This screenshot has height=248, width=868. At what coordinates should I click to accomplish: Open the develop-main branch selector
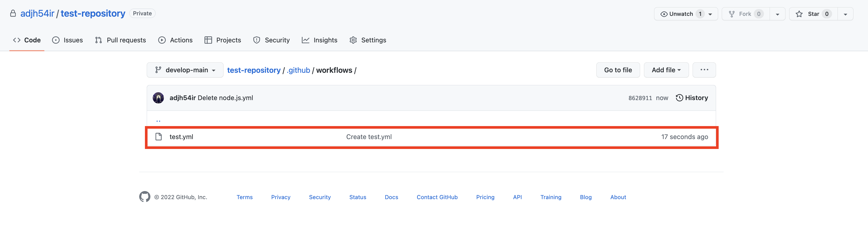pyautogui.click(x=185, y=70)
